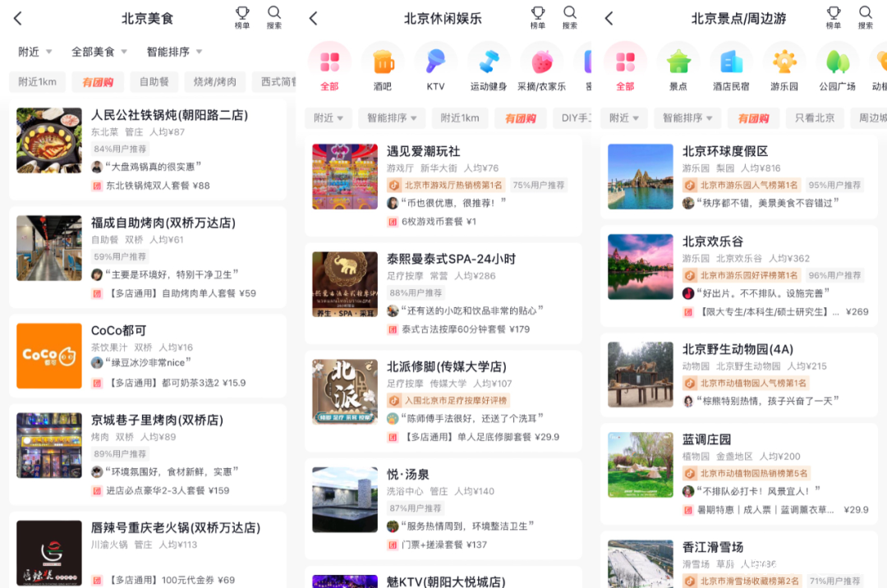Go back from 北京休闲娱乐 screen
Image resolution: width=887 pixels, height=588 pixels.
[x=314, y=19]
